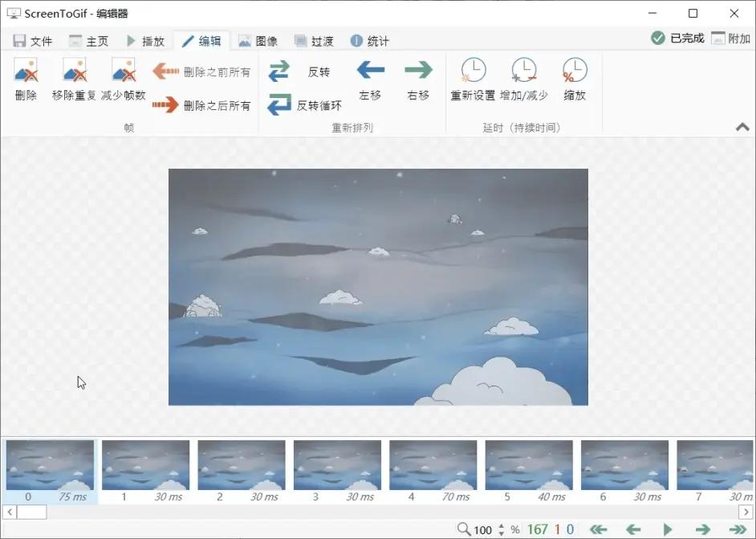Click the 减少帧数 reduce frame count icon
The image size is (756, 539).
(x=124, y=70)
